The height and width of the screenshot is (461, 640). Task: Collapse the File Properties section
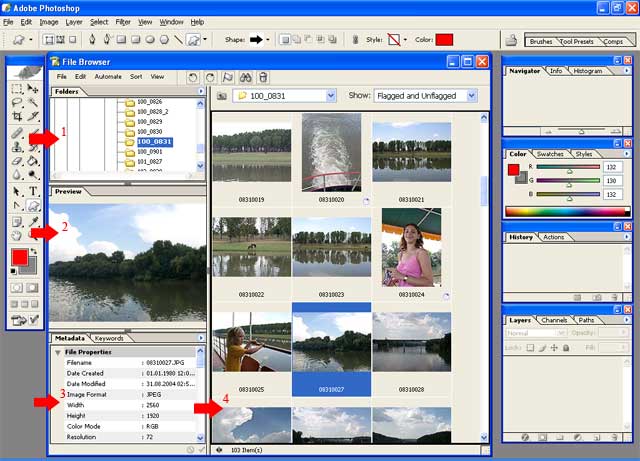point(58,352)
